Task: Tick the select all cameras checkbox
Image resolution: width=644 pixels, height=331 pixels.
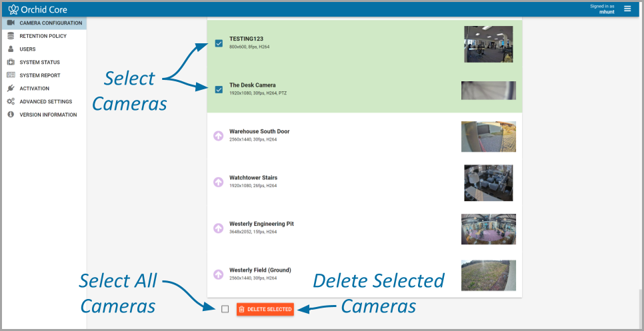Action: point(225,309)
